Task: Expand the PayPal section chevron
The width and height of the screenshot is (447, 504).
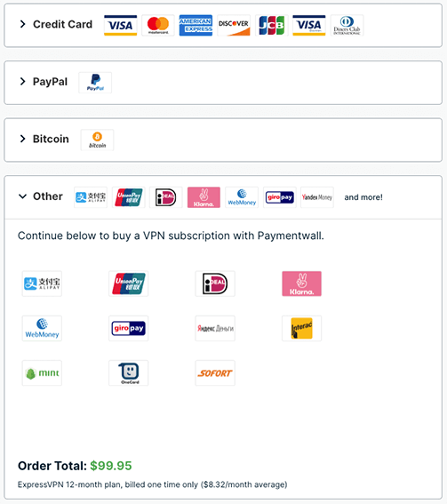Action: [x=22, y=81]
